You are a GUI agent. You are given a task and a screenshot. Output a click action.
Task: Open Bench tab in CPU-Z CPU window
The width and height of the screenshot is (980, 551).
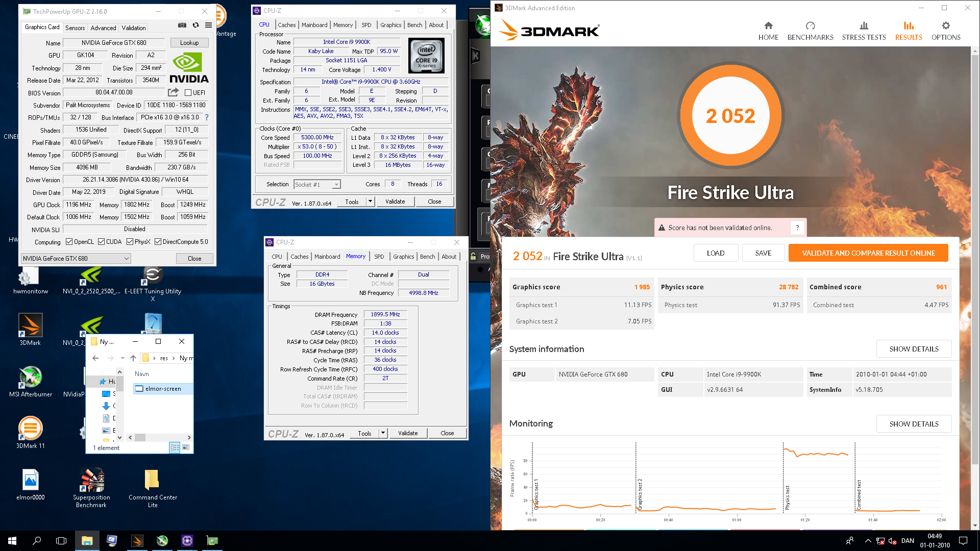coord(414,24)
